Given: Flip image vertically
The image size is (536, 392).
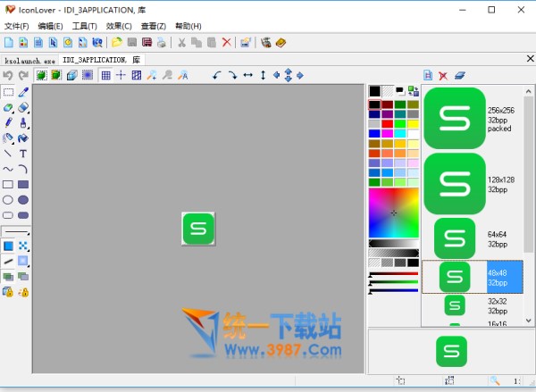Looking at the screenshot, I should click(263, 75).
